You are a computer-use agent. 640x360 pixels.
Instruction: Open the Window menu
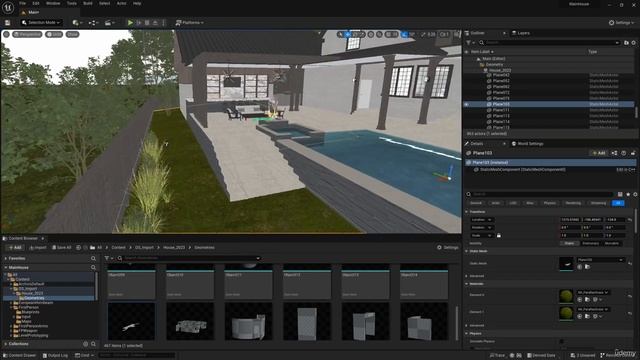53,3
